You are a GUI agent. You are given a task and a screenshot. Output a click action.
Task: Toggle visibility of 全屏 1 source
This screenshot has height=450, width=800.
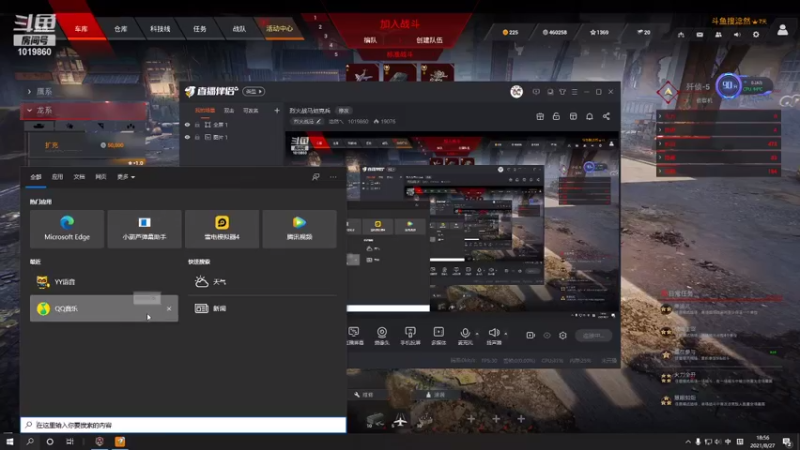(187, 124)
